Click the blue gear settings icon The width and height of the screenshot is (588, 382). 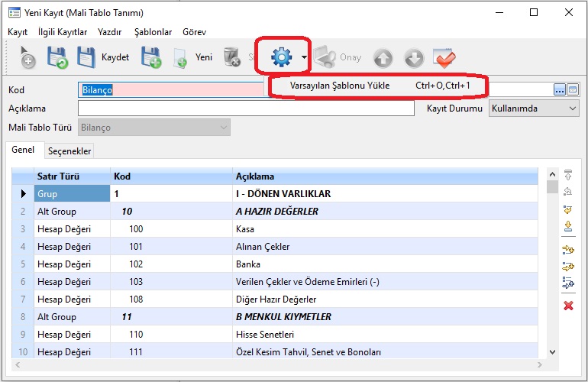pos(282,57)
